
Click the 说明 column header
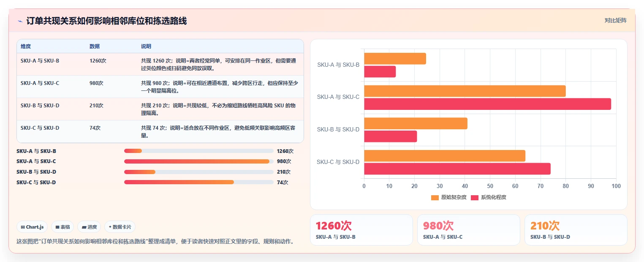coord(146,46)
